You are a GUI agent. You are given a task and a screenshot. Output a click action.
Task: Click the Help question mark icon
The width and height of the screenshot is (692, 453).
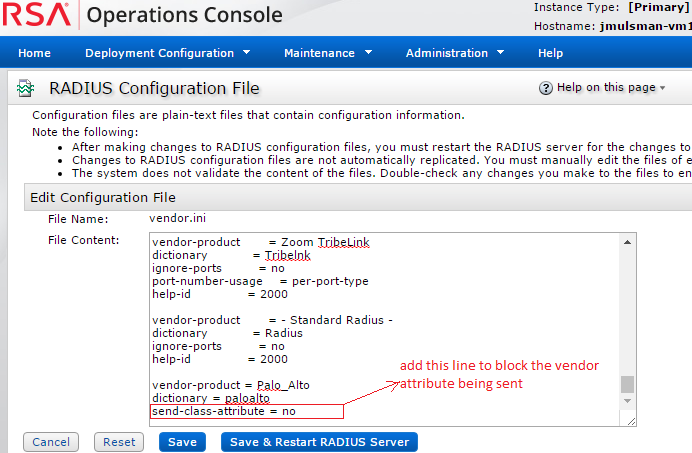(x=545, y=88)
